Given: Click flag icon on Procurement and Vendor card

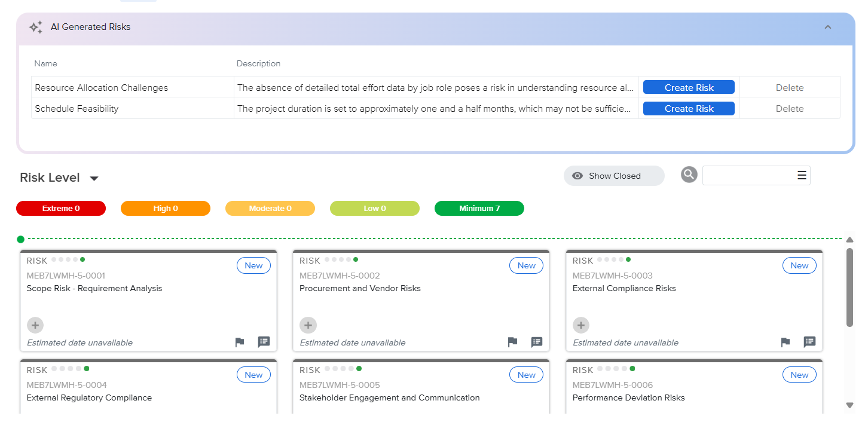Looking at the screenshot, I should tap(512, 342).
